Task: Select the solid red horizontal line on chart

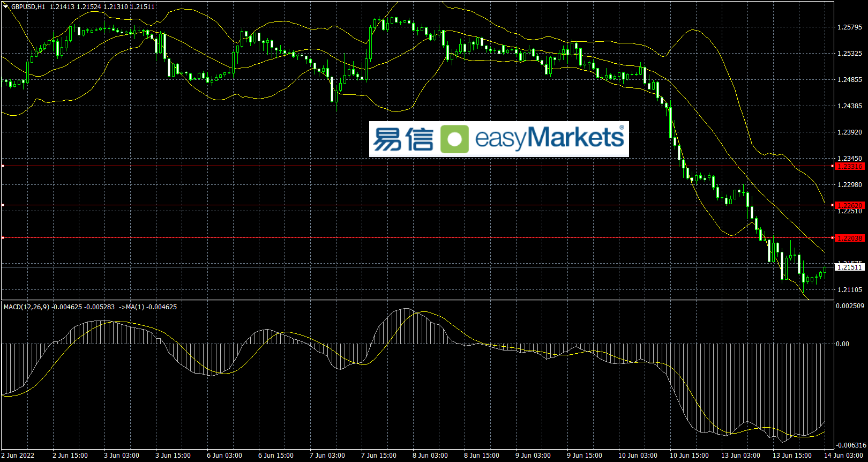Action: tap(417, 205)
